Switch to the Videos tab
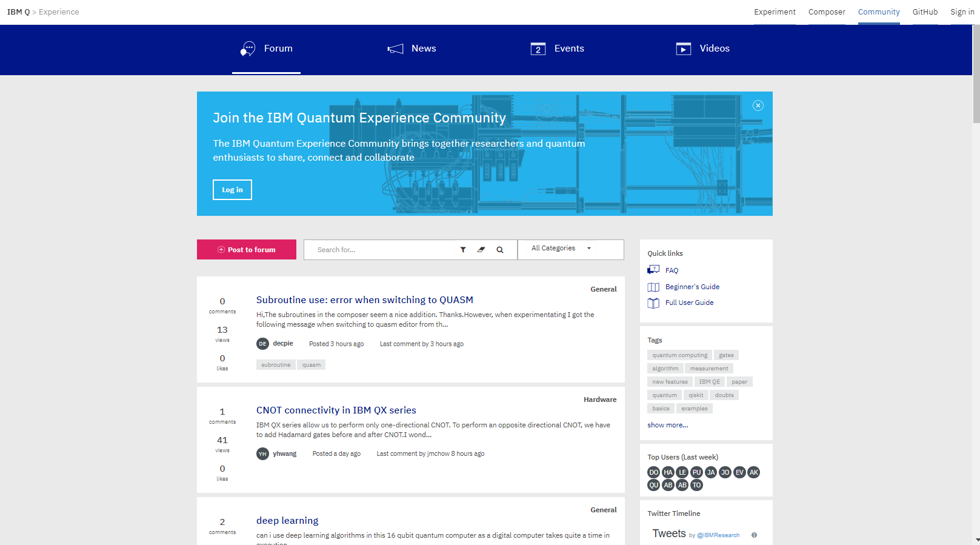This screenshot has width=980, height=545. coord(702,48)
